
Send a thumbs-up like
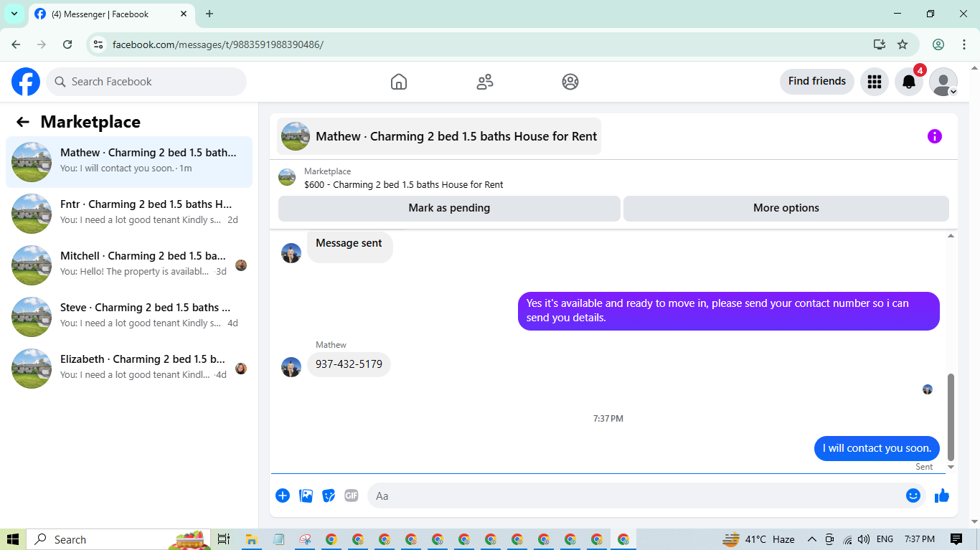942,496
